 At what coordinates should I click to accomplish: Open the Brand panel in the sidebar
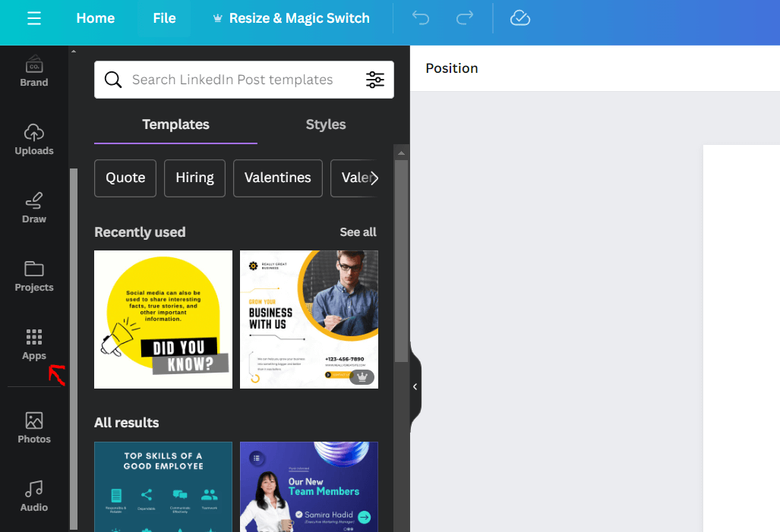click(x=33, y=70)
